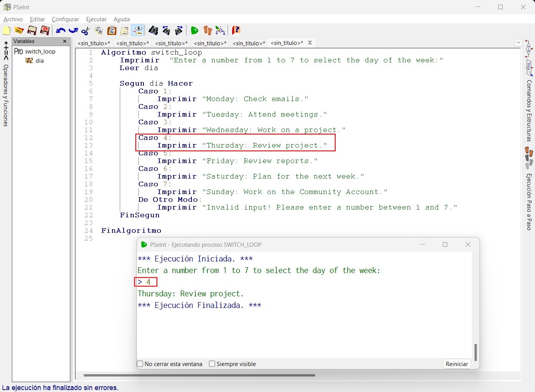This screenshot has width=535, height=392.
Task: Create a new file with the blank page icon
Action: tap(7, 30)
